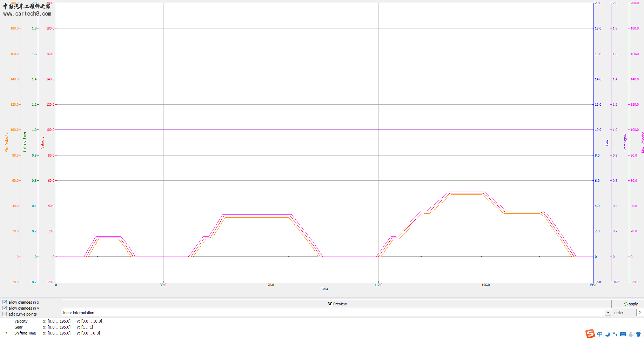Image resolution: width=644 pixels, height=338 pixels.
Task: Uncheck allow changes in y
Action: (x=5, y=308)
